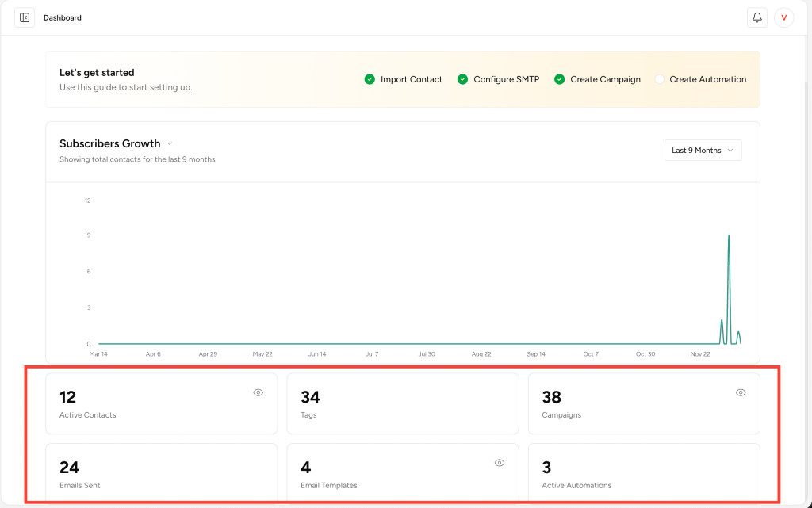Open the user avatar menu
The width and height of the screenshot is (812, 508).
783,17
